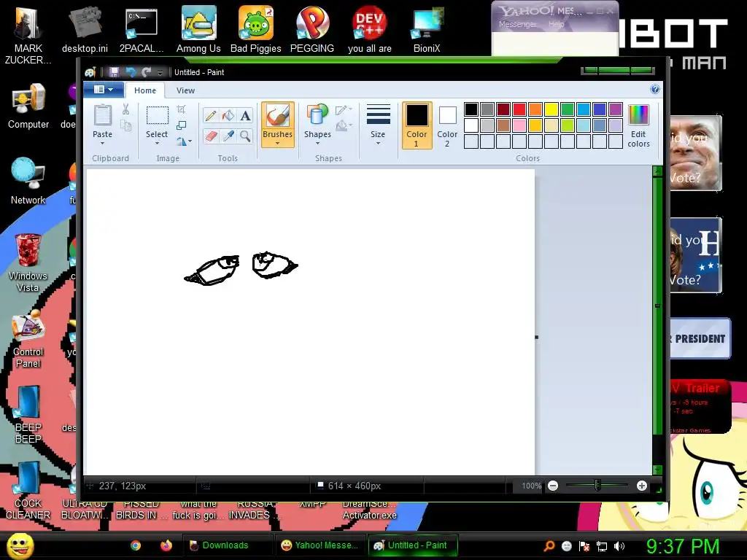The width and height of the screenshot is (747, 560).
Task: Click the Crop icon in Image group
Action: point(181,109)
